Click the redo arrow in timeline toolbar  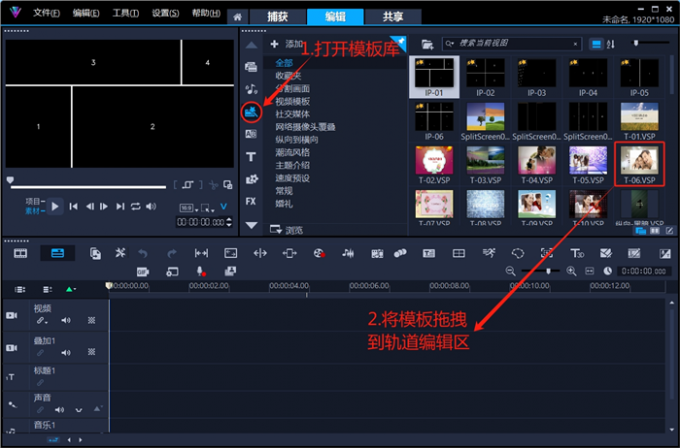click(172, 253)
